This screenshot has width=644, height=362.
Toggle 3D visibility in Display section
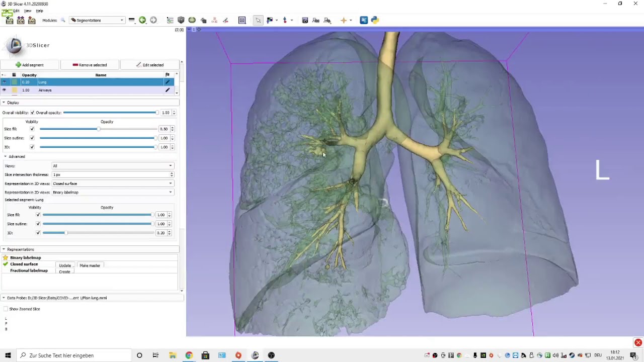32,147
